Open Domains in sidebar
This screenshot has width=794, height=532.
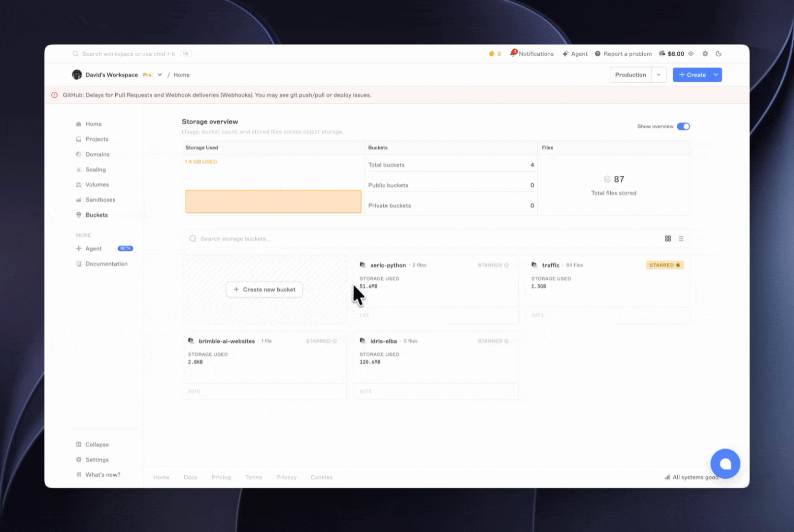tap(93, 154)
